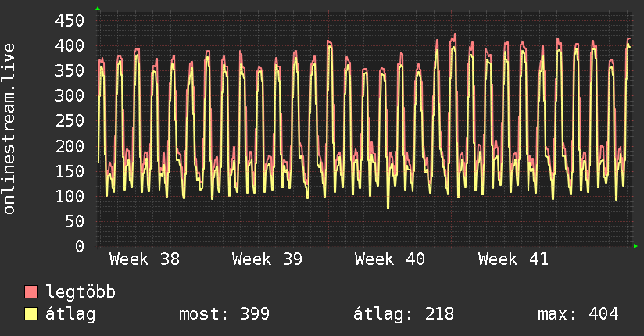The height and width of the screenshot is (336, 644).
Task: Click the 250 y-axis label
Action: coord(70,121)
